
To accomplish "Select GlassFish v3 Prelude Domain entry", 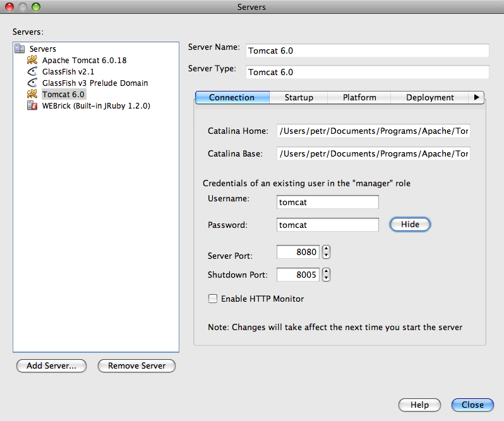I will click(x=95, y=83).
